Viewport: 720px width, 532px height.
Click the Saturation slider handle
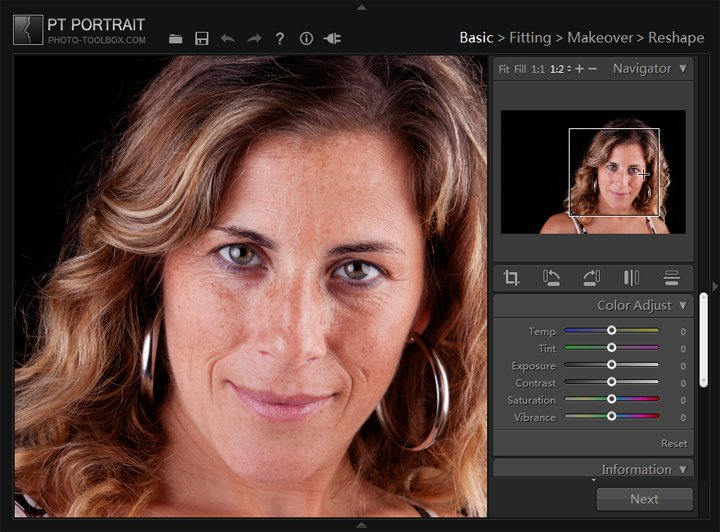pyautogui.click(x=611, y=400)
